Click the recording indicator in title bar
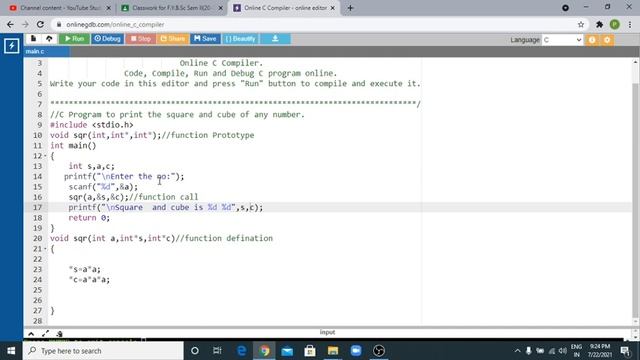640x360 pixels. click(565, 8)
